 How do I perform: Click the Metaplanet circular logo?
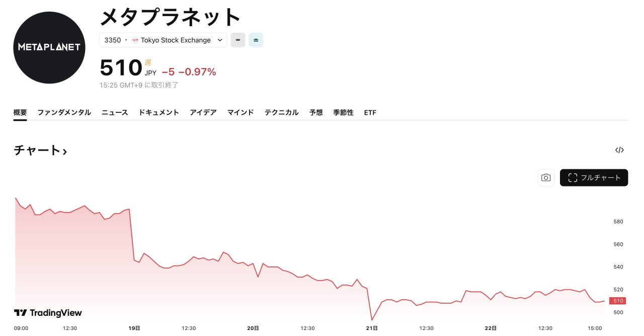(x=49, y=47)
